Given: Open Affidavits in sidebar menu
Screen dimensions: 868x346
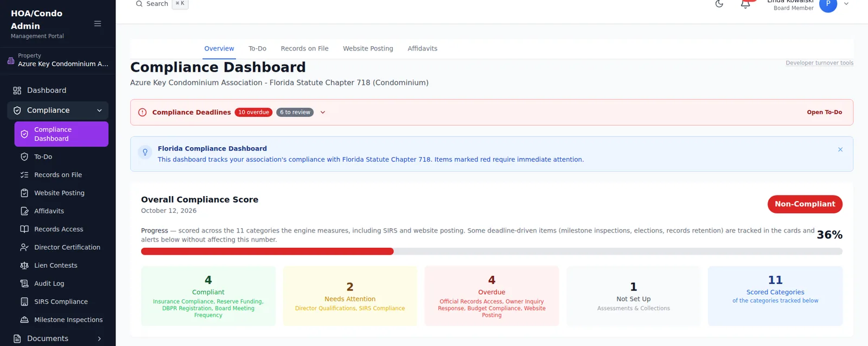Looking at the screenshot, I should pos(61,211).
